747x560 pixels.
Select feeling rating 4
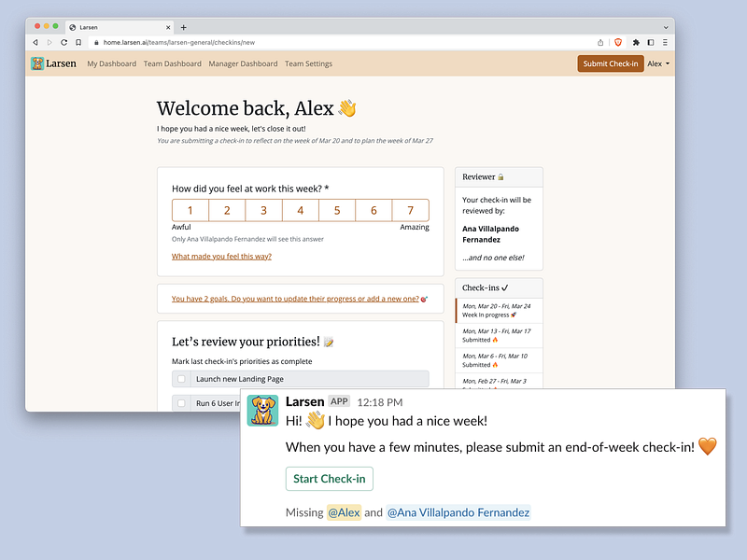coord(300,211)
